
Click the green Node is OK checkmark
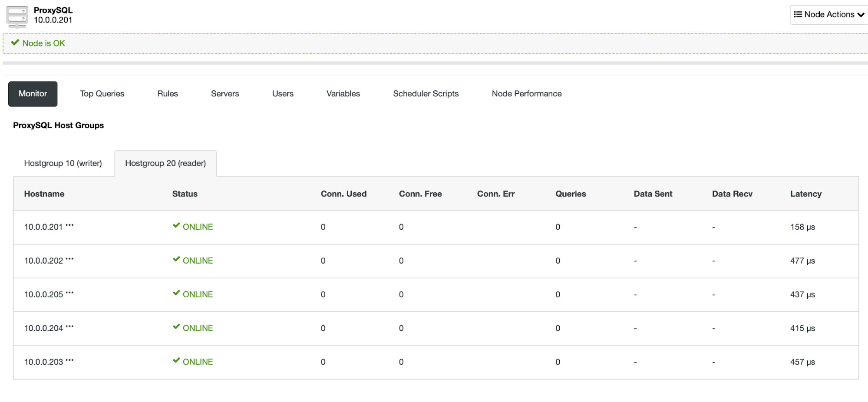coord(15,43)
